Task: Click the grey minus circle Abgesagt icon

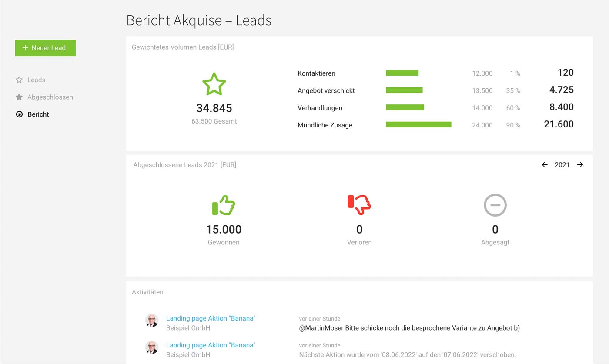Action: [x=495, y=205]
